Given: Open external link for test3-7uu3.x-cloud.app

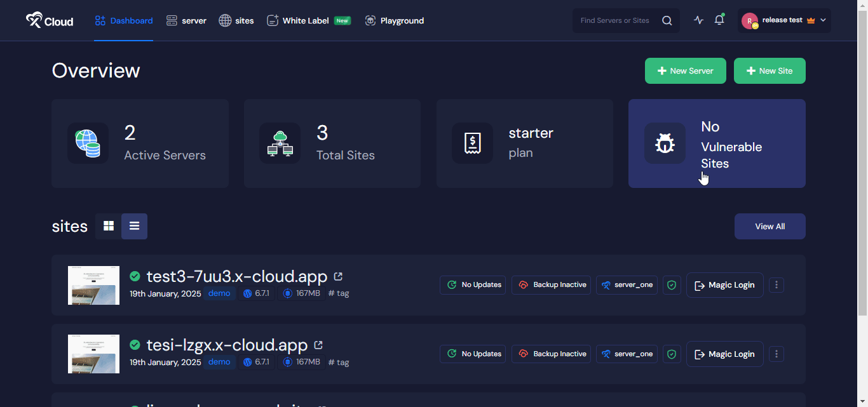Looking at the screenshot, I should pos(338,276).
